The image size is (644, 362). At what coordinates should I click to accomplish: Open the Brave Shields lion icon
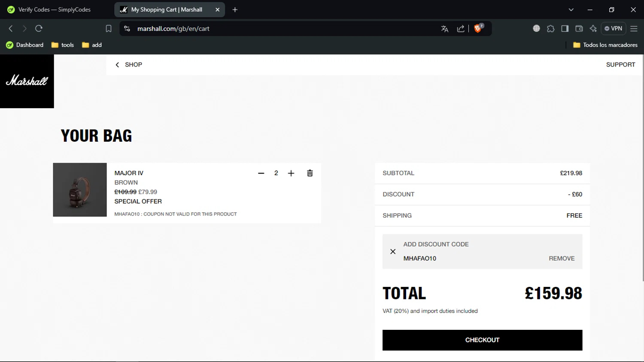click(x=478, y=28)
